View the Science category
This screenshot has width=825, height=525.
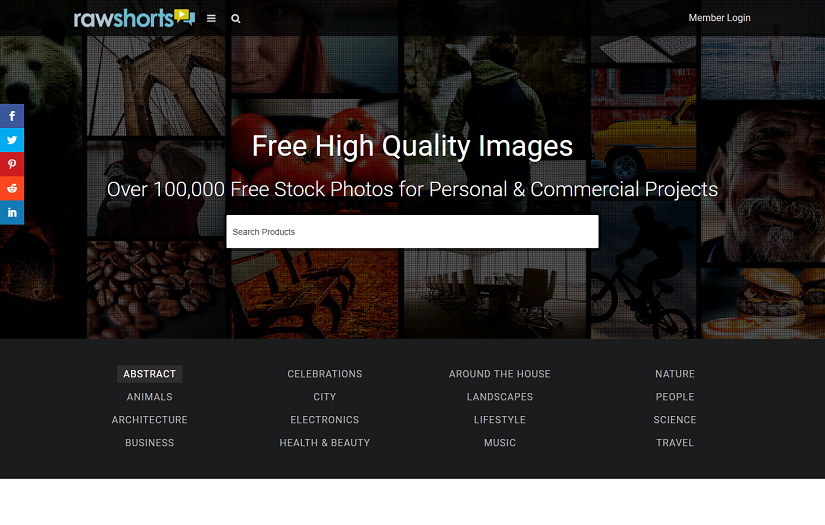point(675,420)
